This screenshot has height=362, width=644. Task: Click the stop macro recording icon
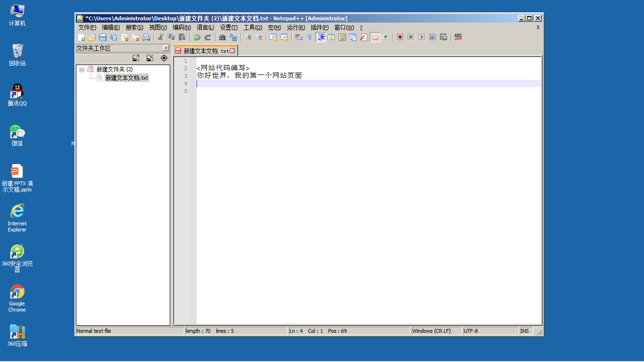point(411,37)
